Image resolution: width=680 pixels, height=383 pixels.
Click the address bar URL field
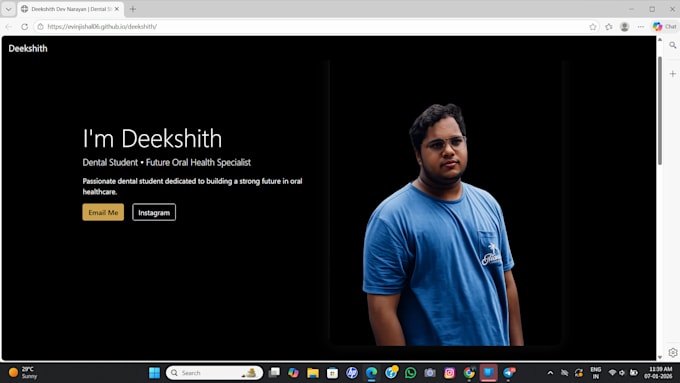(x=317, y=26)
